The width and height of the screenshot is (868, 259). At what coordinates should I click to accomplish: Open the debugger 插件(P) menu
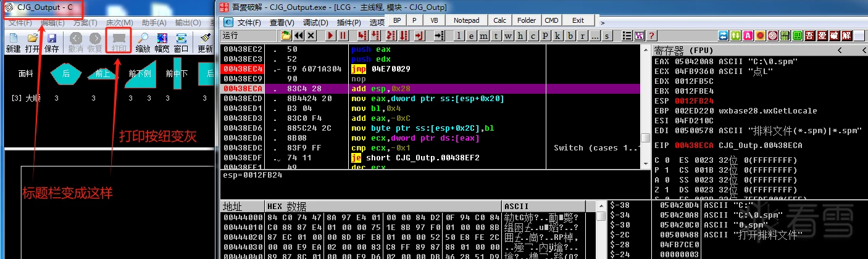[349, 22]
